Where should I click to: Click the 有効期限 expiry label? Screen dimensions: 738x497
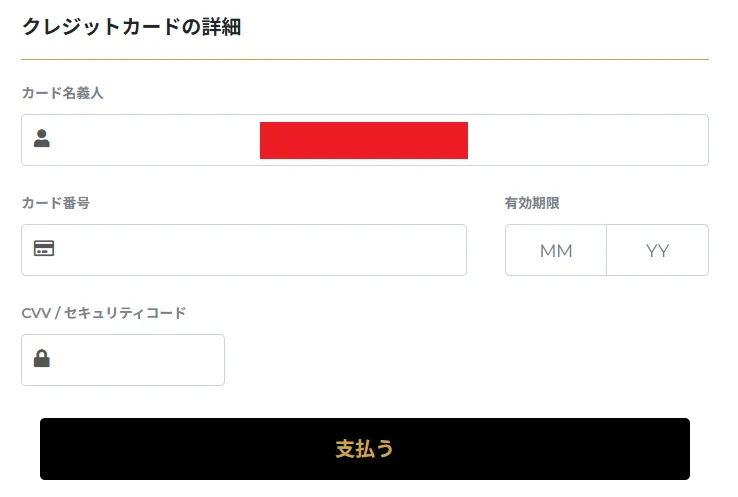pos(532,203)
